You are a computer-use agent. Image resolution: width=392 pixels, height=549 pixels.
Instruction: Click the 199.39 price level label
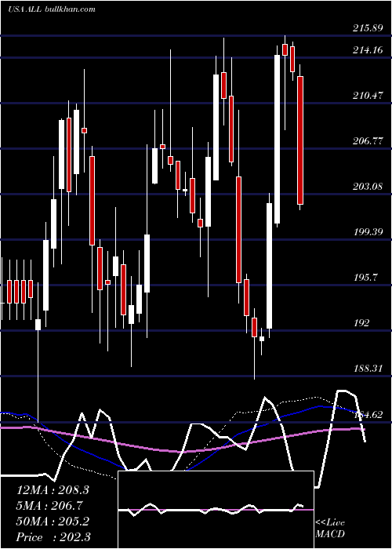pos(368,232)
